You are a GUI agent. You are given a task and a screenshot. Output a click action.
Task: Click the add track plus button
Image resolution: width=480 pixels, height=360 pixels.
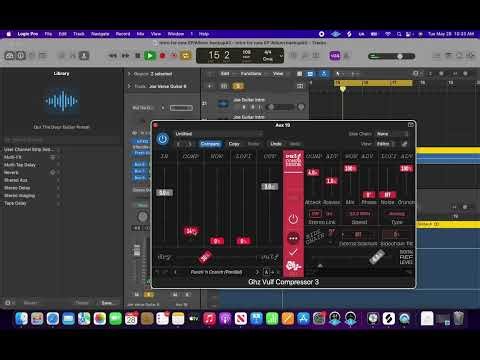(x=210, y=86)
